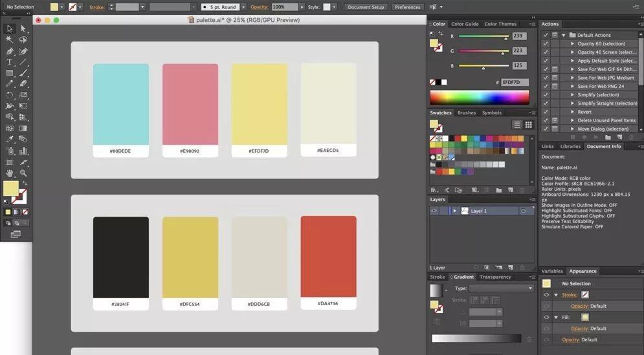
Task: Toggle checkmark for Default Actions set
Action: 546,35
